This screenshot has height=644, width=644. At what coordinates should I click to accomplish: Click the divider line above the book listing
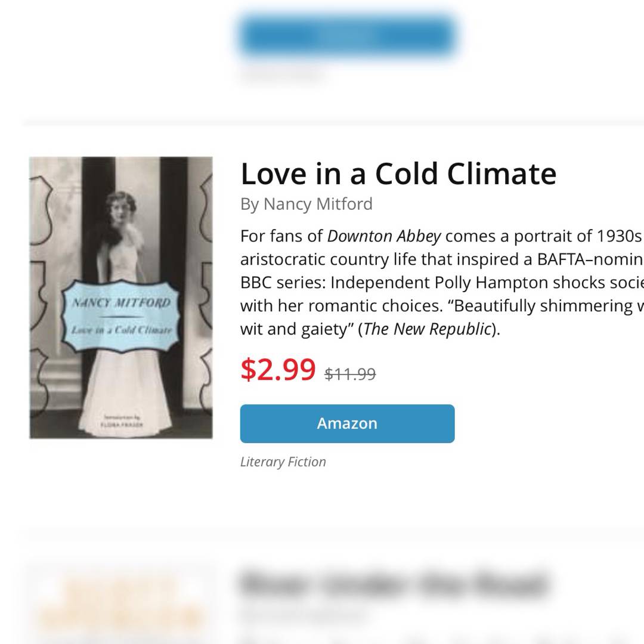coord(334,123)
